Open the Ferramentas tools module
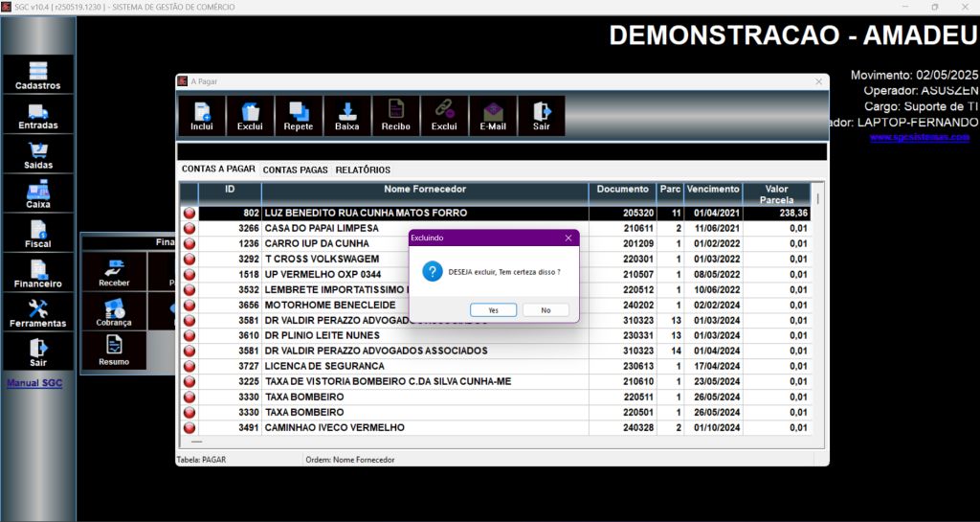 [38, 312]
